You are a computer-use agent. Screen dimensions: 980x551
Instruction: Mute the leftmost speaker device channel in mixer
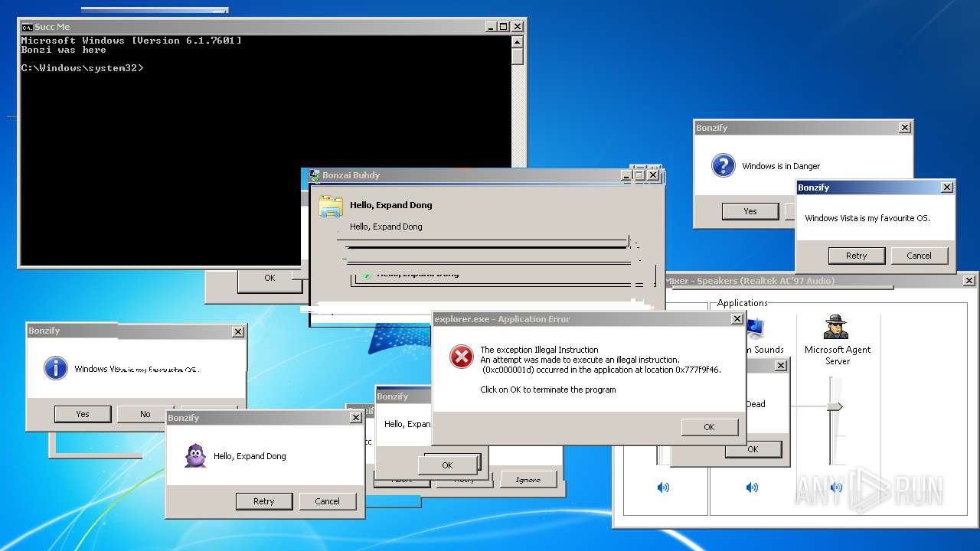point(663,487)
